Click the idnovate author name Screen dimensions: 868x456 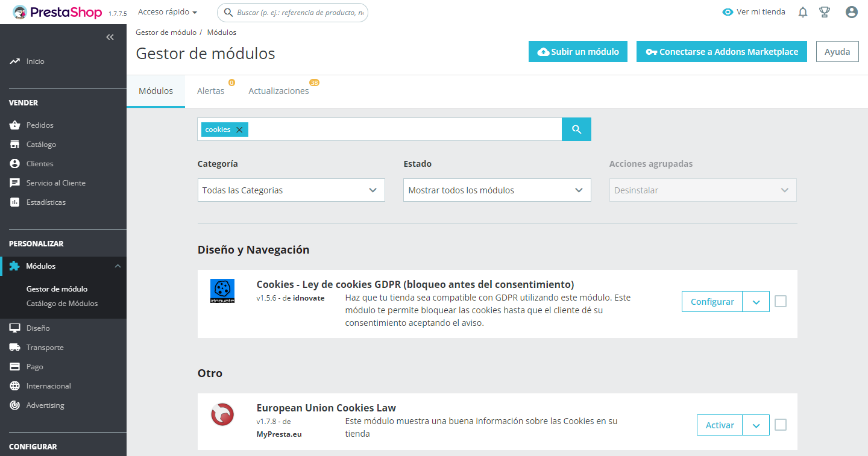click(x=309, y=298)
